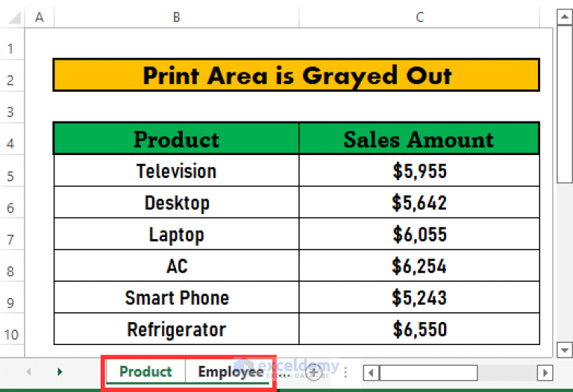
Task: Select row 10 header
Action: (x=12, y=329)
